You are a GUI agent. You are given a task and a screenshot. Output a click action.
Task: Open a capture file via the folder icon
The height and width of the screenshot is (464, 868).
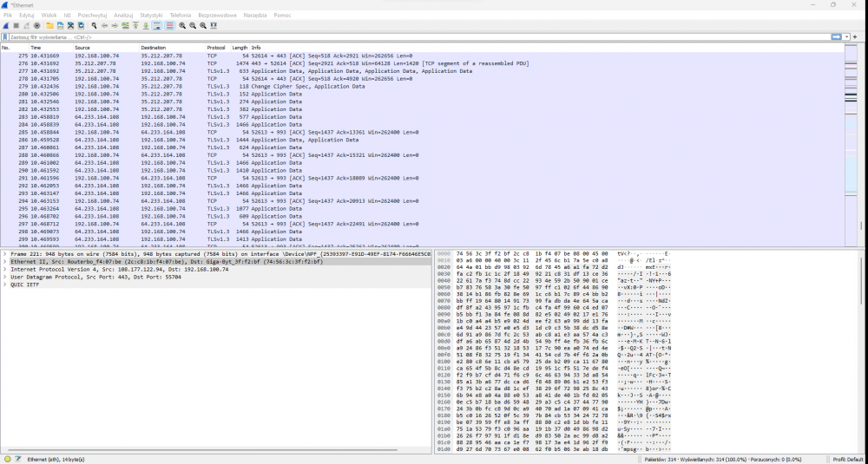pyautogui.click(x=49, y=26)
